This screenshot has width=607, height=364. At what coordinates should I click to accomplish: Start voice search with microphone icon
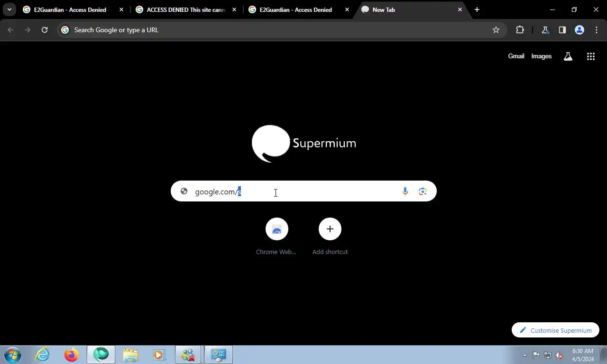click(405, 191)
